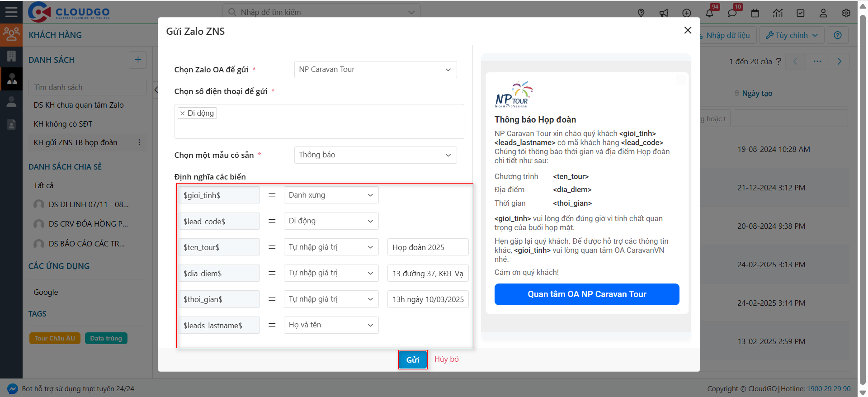Open the Google application entry
Screen dimensions: 868x397
(46, 292)
